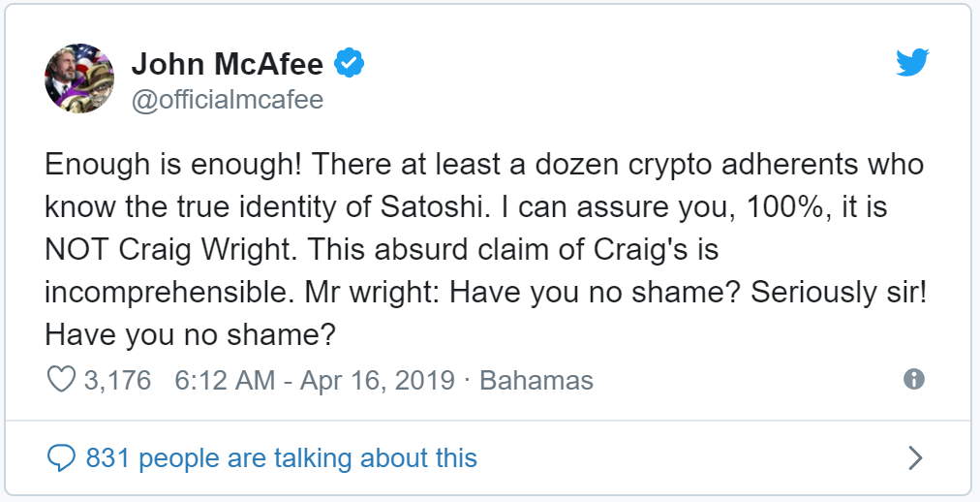Click "NOT Craig Wright" in the tweet text

coord(169,249)
